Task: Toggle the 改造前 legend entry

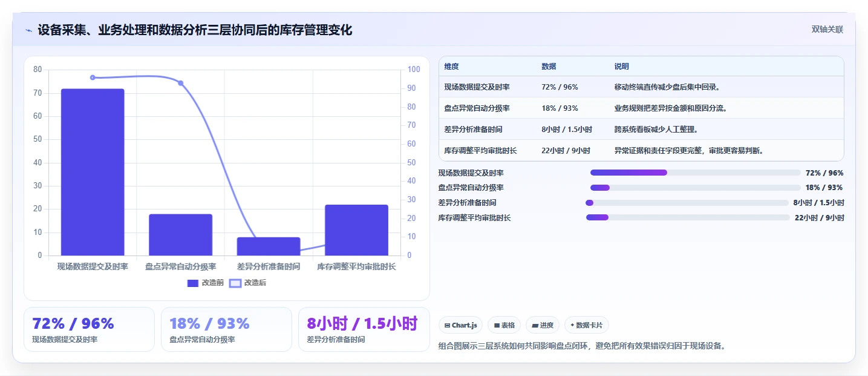Action: (206, 283)
